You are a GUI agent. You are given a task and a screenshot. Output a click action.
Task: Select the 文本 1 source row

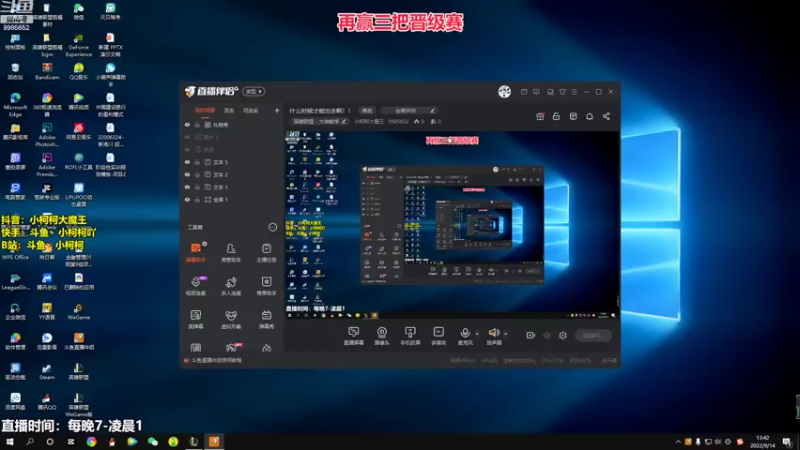coord(232,187)
